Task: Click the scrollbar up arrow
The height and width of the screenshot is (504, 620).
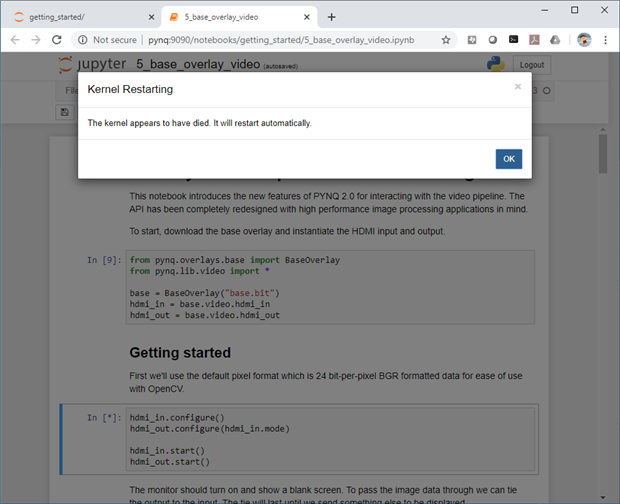Action: pyautogui.click(x=603, y=130)
